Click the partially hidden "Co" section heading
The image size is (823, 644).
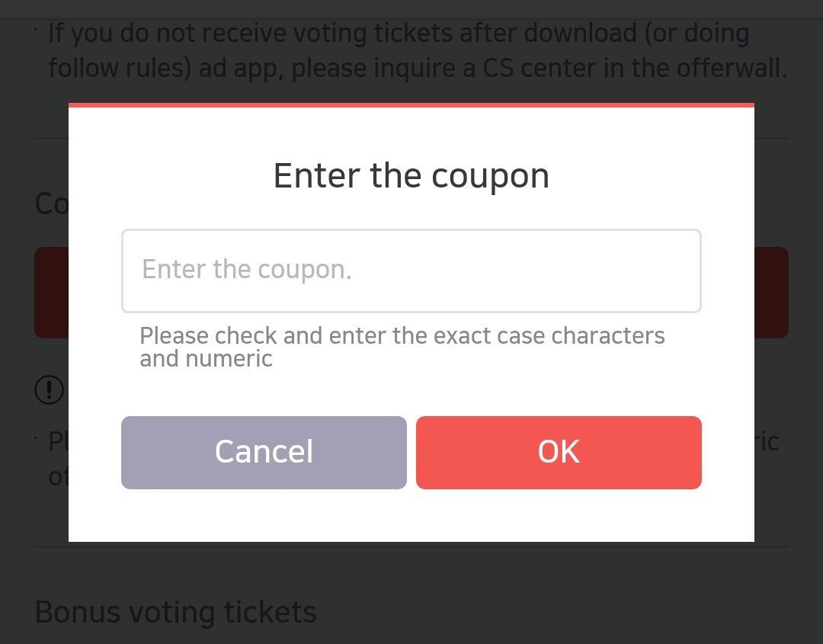[51, 204]
